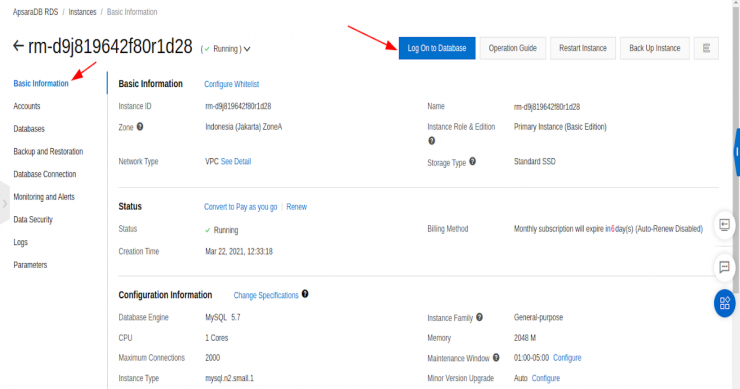Click Back Up Instance button
740x389 pixels.
(655, 48)
